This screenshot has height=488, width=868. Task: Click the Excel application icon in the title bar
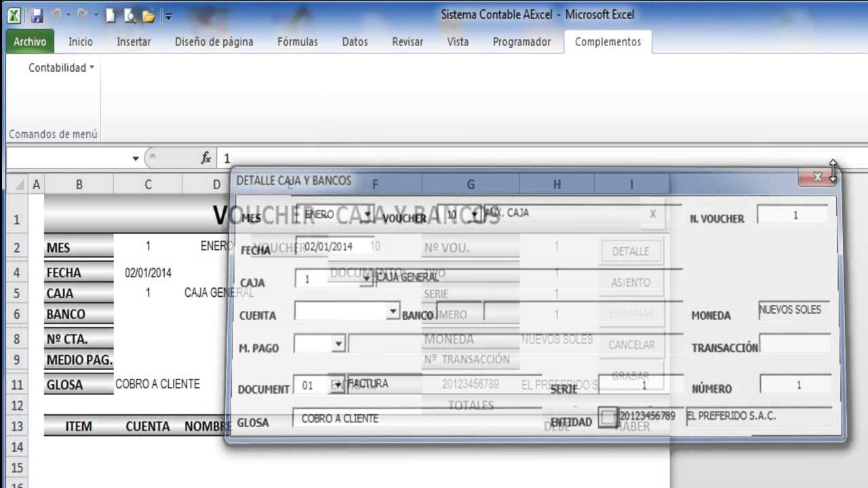(x=14, y=15)
